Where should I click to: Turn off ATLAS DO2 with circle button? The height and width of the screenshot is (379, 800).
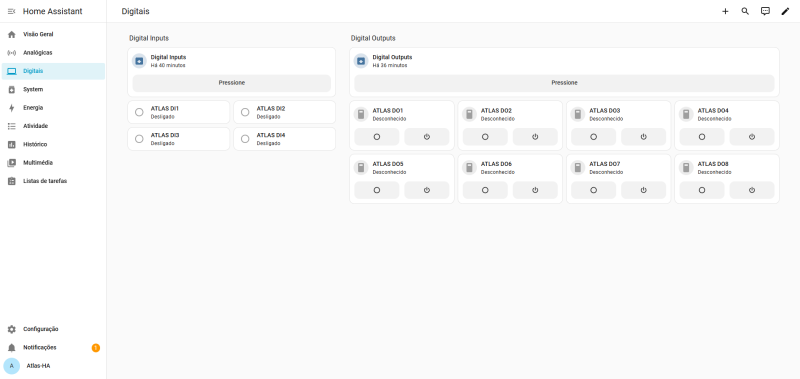[485, 137]
